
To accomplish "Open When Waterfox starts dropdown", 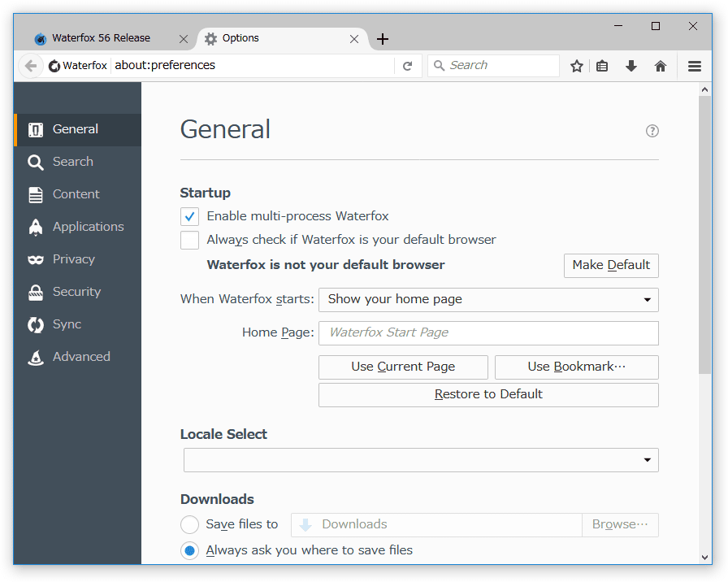I will point(488,300).
